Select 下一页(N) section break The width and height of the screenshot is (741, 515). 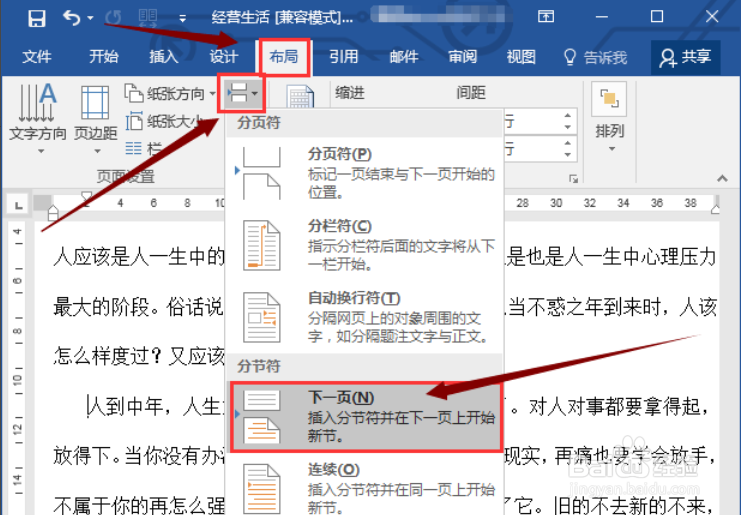pyautogui.click(x=366, y=417)
